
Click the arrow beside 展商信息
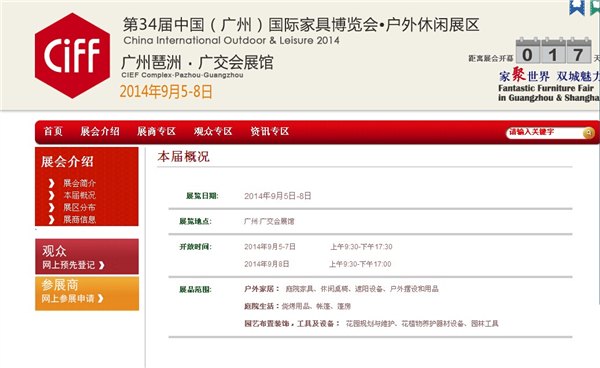[51, 220]
